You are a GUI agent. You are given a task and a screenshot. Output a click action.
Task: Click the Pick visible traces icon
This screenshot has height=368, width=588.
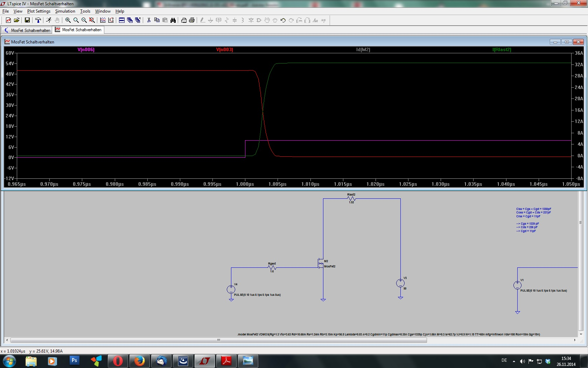[x=111, y=20]
